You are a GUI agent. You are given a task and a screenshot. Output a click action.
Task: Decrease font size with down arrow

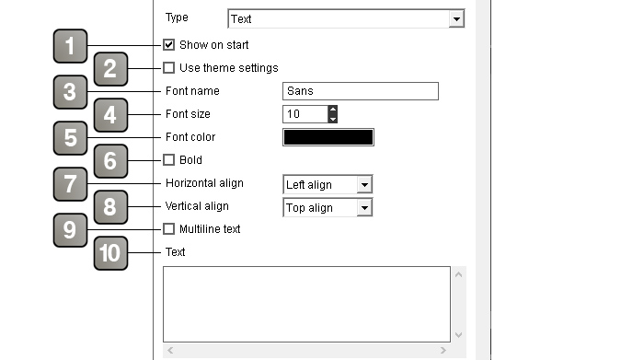tap(333, 119)
